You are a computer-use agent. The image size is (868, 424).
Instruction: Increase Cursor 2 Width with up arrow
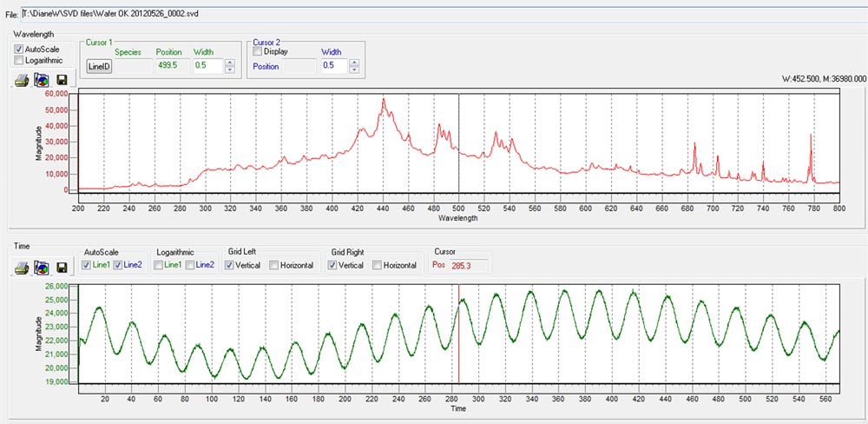pyautogui.click(x=354, y=63)
